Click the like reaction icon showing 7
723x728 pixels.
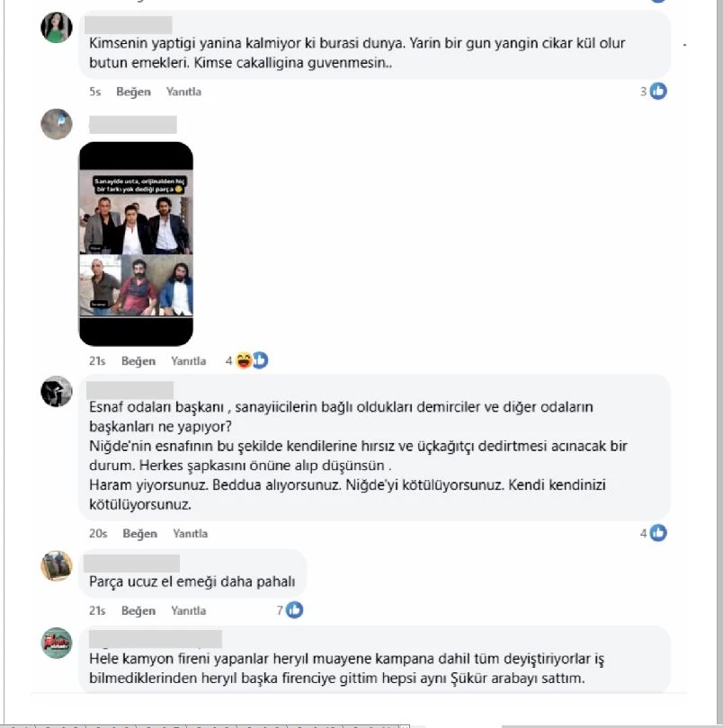(x=294, y=609)
